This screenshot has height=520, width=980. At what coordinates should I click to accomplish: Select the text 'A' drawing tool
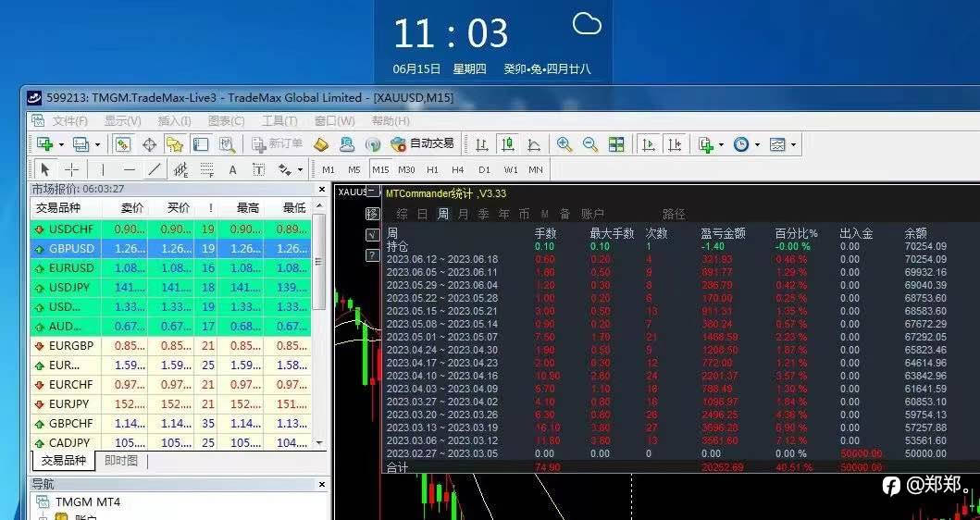click(x=232, y=169)
